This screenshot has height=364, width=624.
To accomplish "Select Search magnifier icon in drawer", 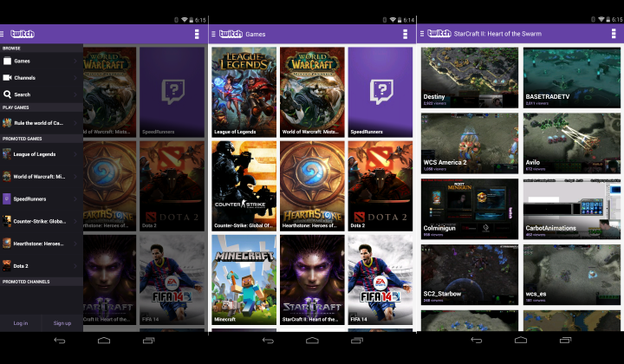I will (x=7, y=94).
